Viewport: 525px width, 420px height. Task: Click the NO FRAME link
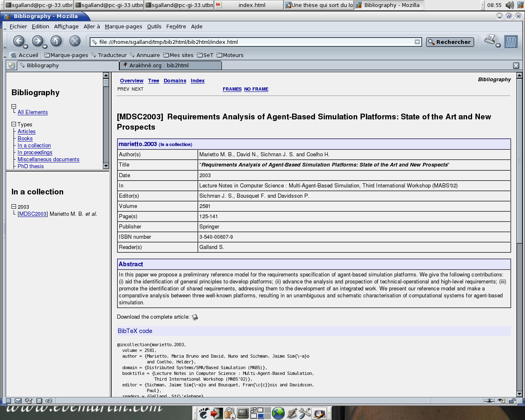coord(256,89)
